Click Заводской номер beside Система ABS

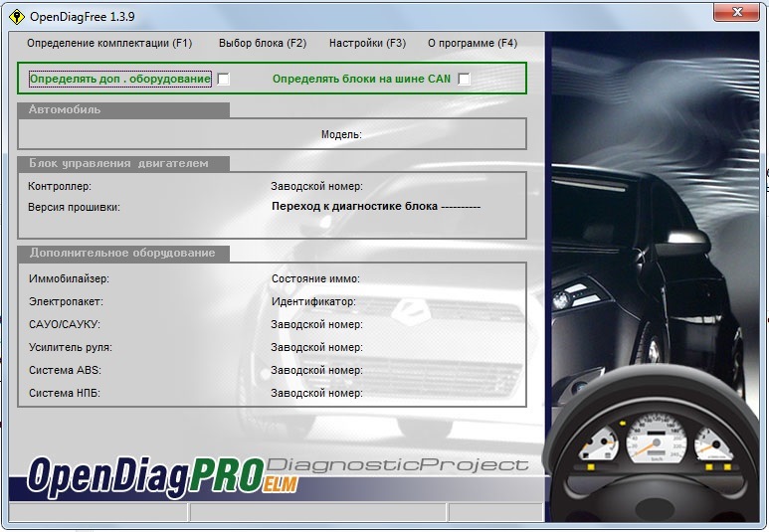pyautogui.click(x=316, y=370)
